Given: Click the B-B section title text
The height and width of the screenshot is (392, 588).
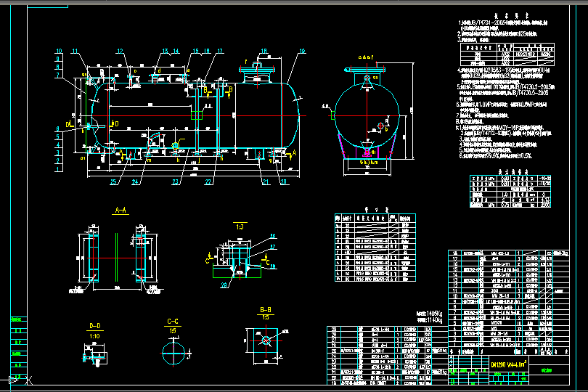Looking at the screenshot, I should [x=266, y=309].
